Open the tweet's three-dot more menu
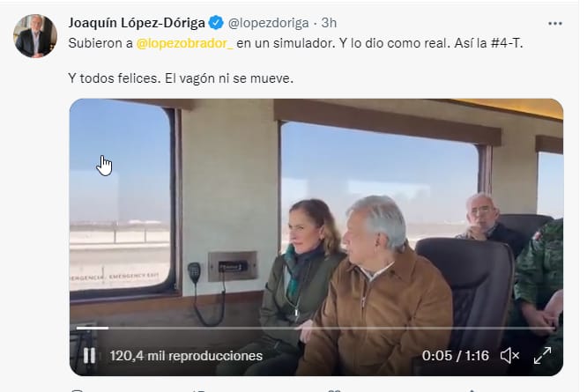587x392 pixels. click(x=554, y=24)
